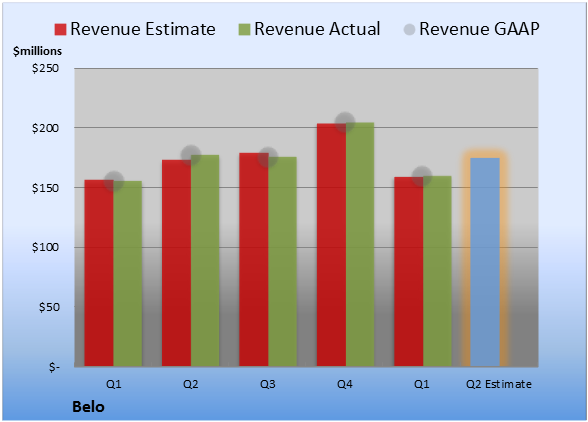The width and height of the screenshot is (588, 422).
Task: Click the Q4 green actual revenue bar
Action: click(360, 244)
